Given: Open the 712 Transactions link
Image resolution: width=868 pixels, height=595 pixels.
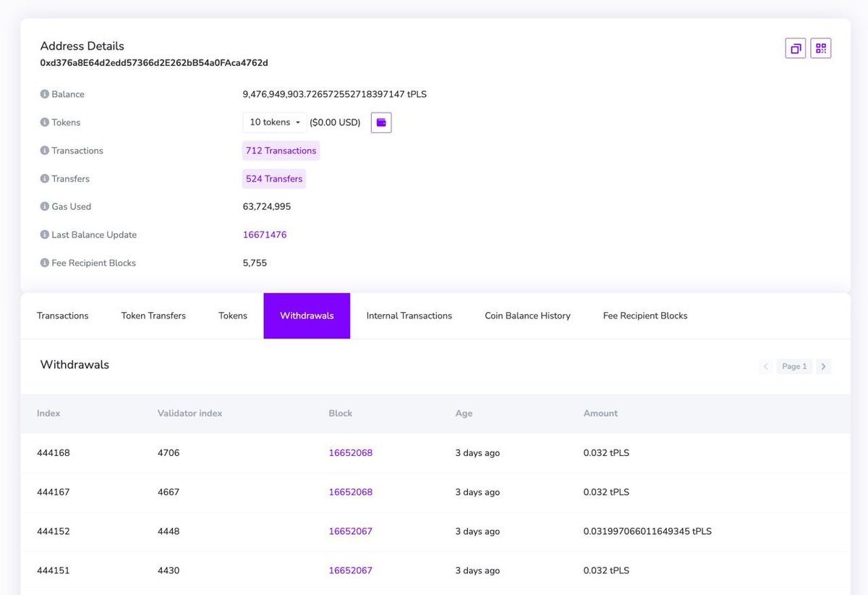Looking at the screenshot, I should click(281, 150).
